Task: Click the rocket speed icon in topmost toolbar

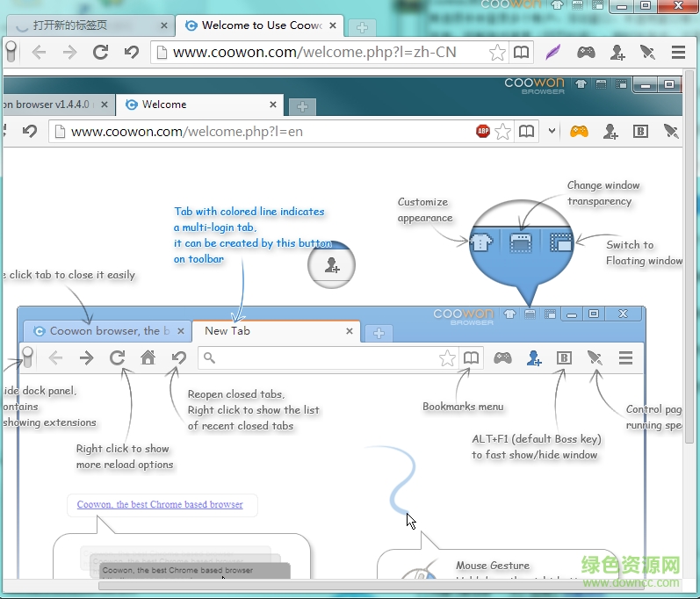Action: click(x=647, y=52)
